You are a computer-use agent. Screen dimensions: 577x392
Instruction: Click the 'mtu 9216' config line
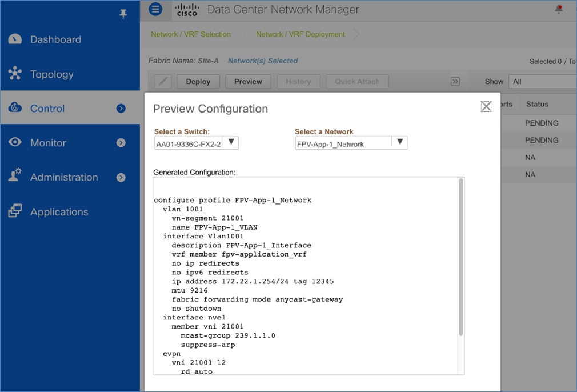point(190,290)
